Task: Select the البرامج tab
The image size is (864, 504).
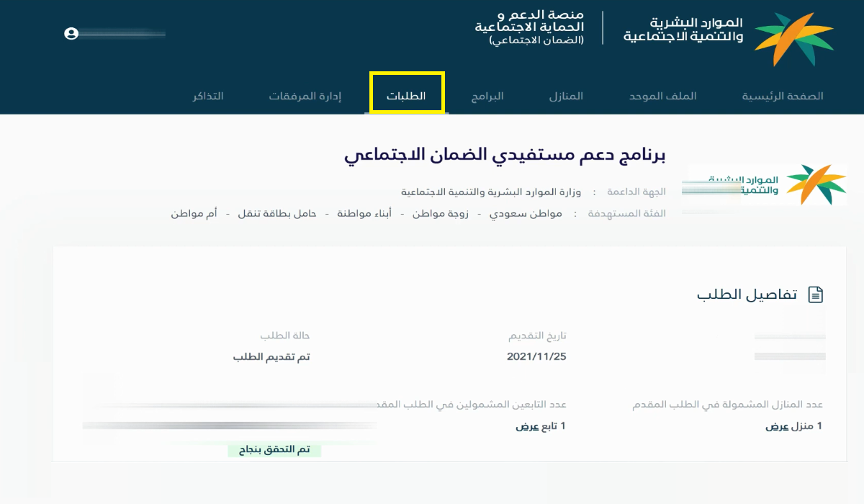Action: 487,96
